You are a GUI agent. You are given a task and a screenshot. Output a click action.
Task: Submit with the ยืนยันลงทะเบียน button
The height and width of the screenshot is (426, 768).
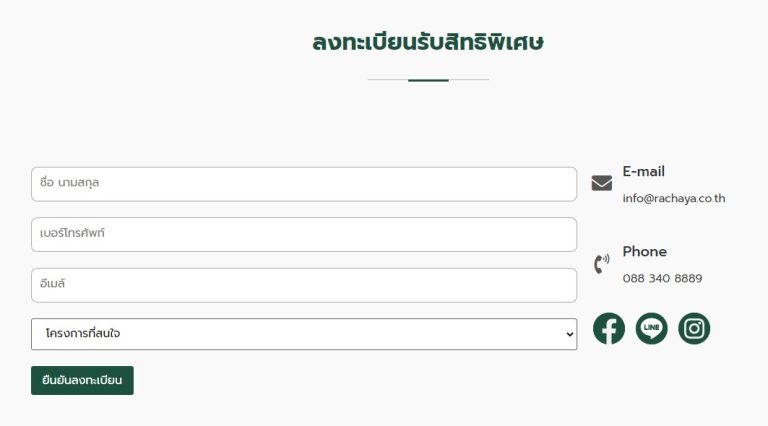point(82,380)
